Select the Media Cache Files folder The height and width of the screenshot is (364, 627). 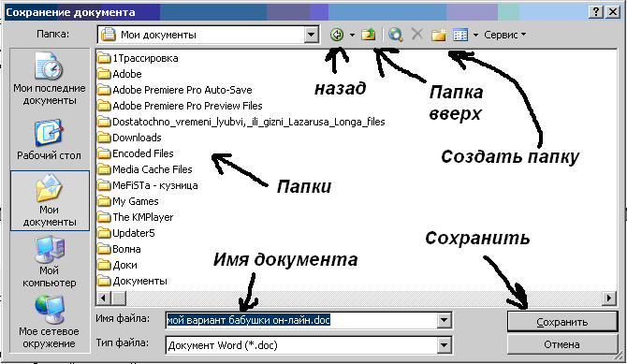click(x=145, y=169)
